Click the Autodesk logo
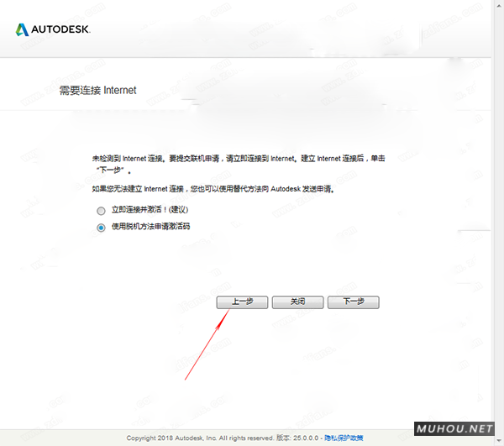The width and height of the screenshot is (504, 446). [x=53, y=29]
